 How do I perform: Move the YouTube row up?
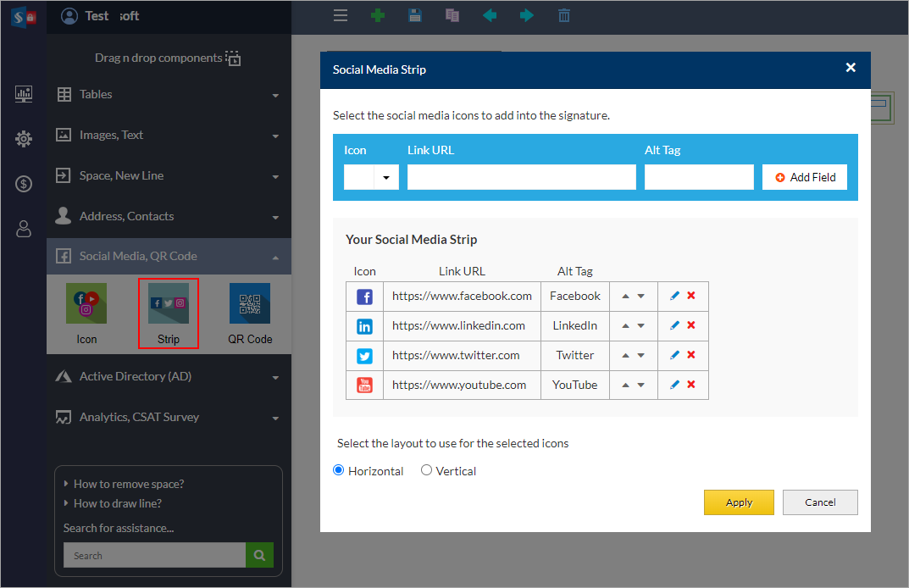click(x=625, y=385)
